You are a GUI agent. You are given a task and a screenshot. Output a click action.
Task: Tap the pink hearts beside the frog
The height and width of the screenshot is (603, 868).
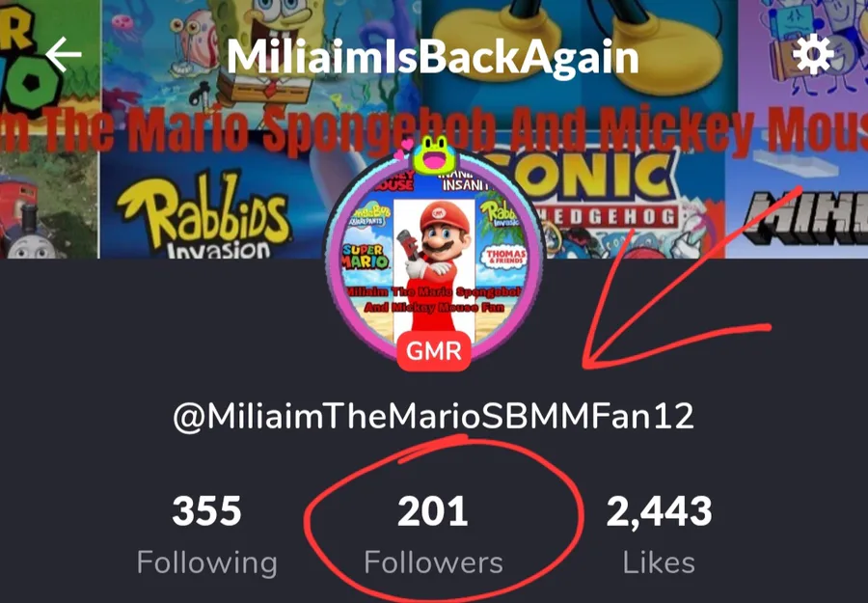[402, 149]
